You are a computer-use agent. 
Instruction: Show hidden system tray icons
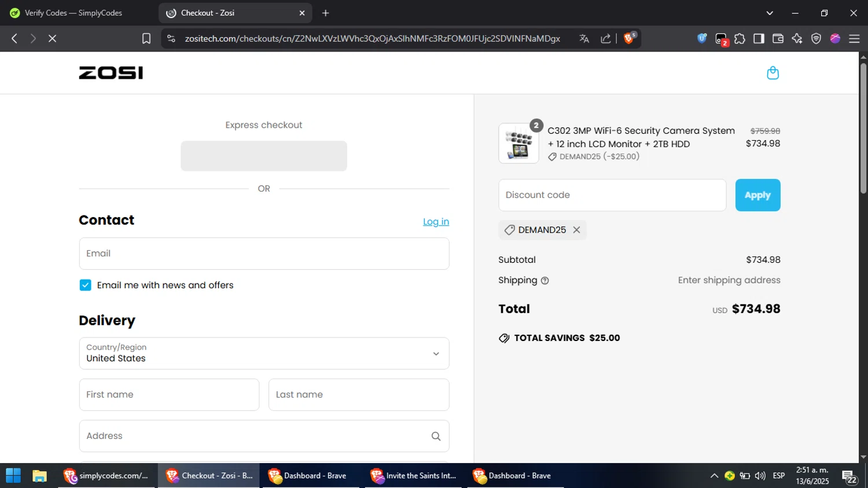click(714, 476)
